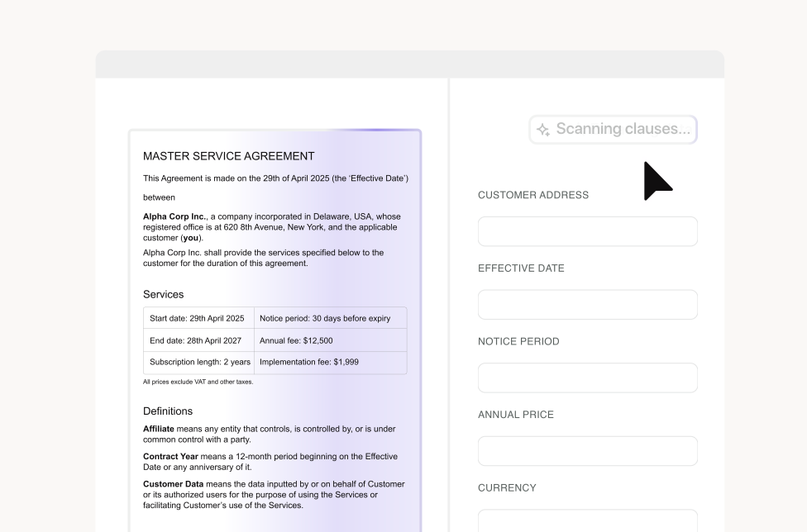Click the ANNUAL PRICE label
The width and height of the screenshot is (807, 532).
[x=516, y=415]
